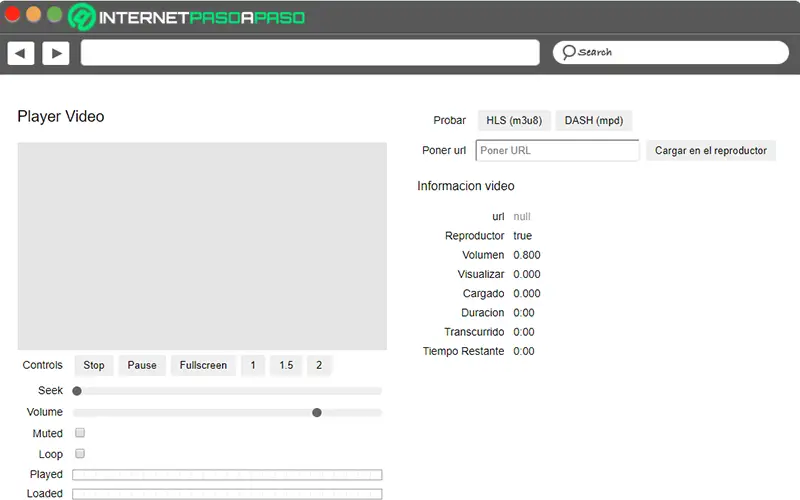Viewport: 800px width, 500px height.
Task: Click the gray video player area
Action: (202, 246)
